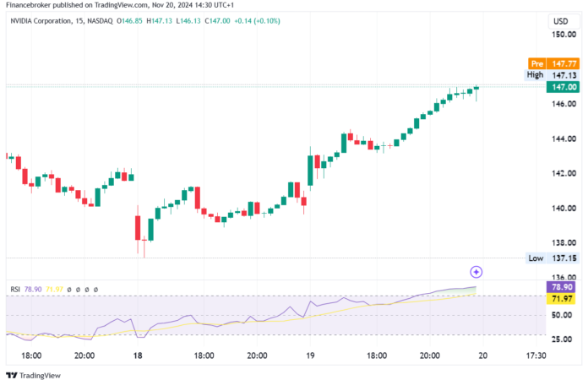This screenshot has width=588, height=380.
Task: Click the NVIDIA Corporation, 15, NASDAQ title
Action: 62,21
